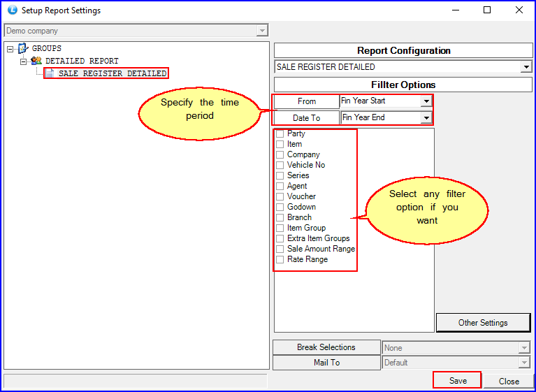536x392 pixels.
Task: Click the SALE REGISTER DETAILED document icon
Action: (50, 73)
